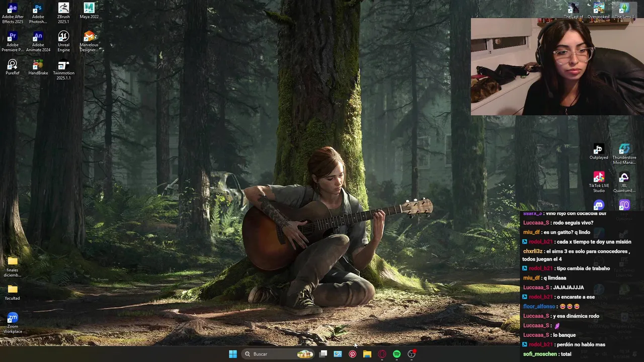644x362 pixels.
Task: Select Adobe Premiere Pro desktop icon
Action: tap(13, 42)
